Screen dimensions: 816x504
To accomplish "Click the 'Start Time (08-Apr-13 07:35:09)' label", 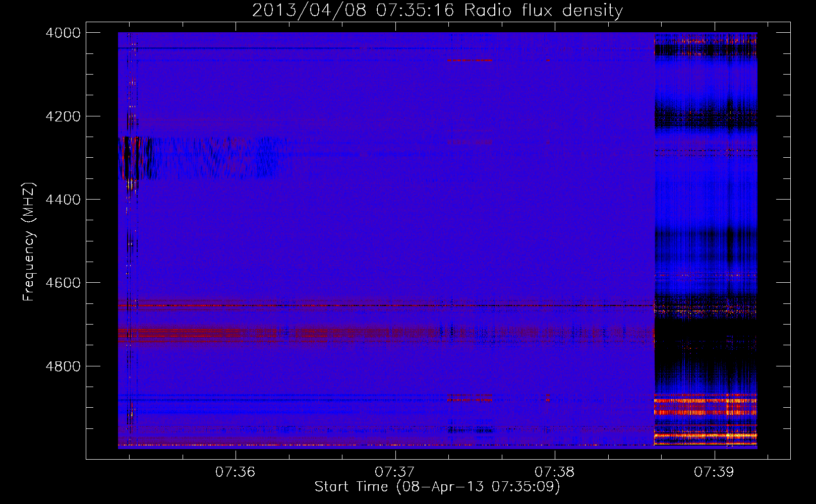I will click(437, 487).
